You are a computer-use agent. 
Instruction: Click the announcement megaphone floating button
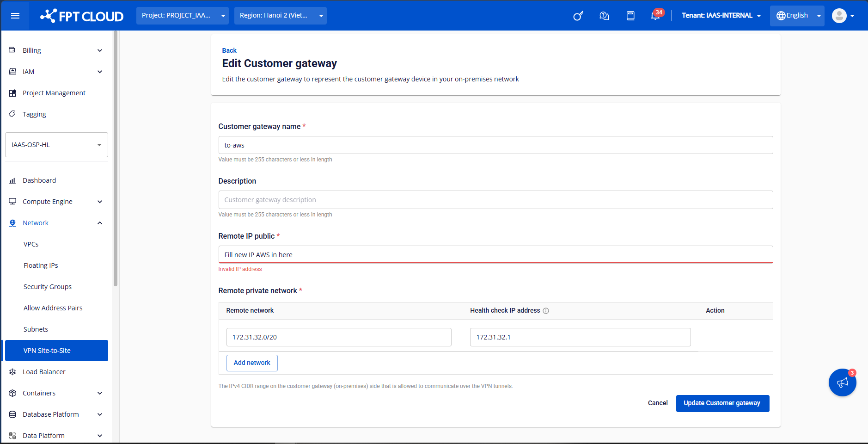842,382
